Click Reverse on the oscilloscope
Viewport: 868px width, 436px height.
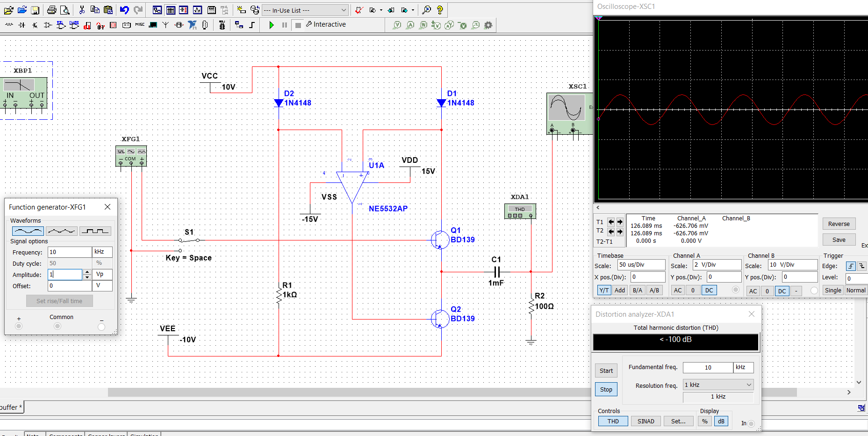point(839,224)
